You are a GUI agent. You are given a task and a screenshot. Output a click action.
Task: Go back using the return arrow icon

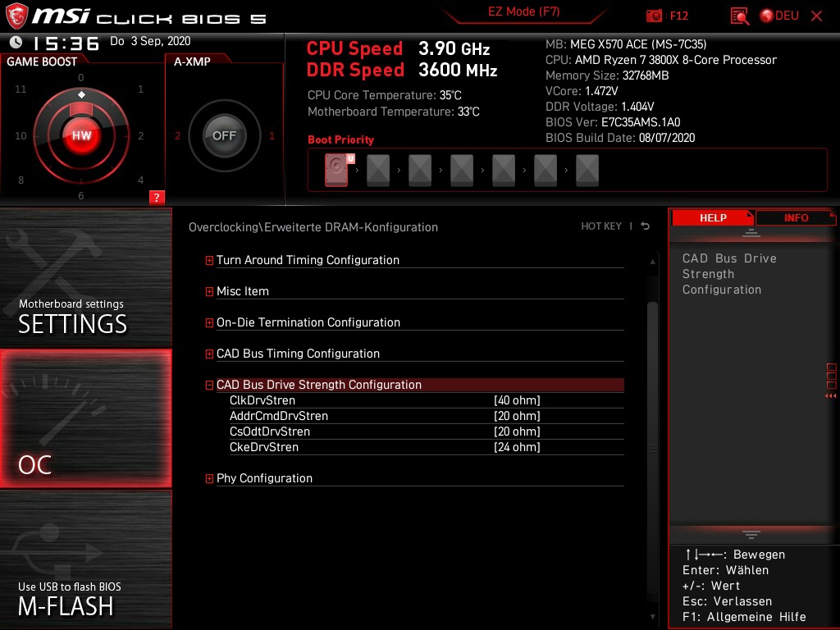click(645, 226)
